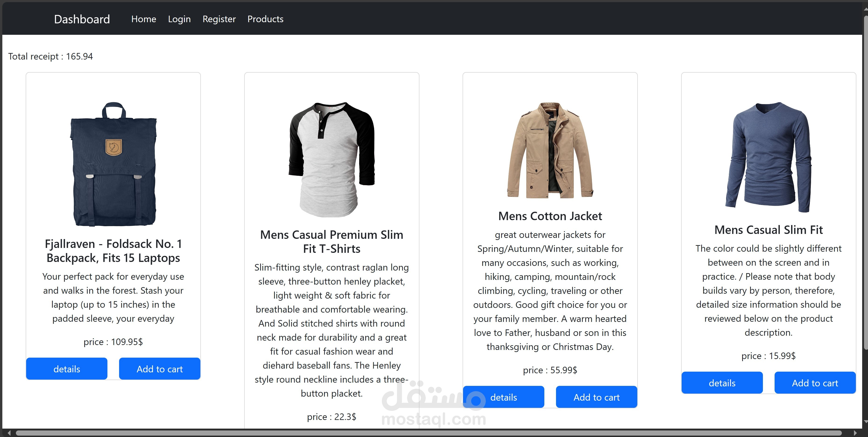Image resolution: width=868 pixels, height=437 pixels.
Task: Click the T-shirt description starting 'Slim-fitting style'
Action: [332, 330]
